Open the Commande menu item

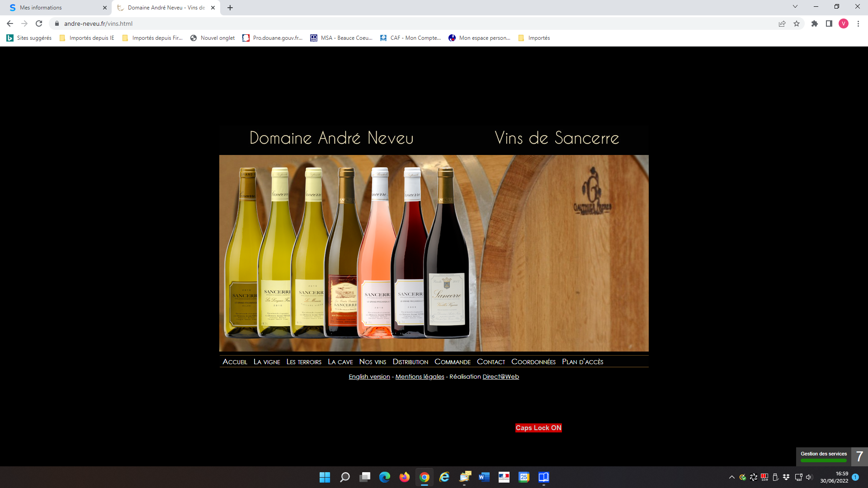point(453,362)
